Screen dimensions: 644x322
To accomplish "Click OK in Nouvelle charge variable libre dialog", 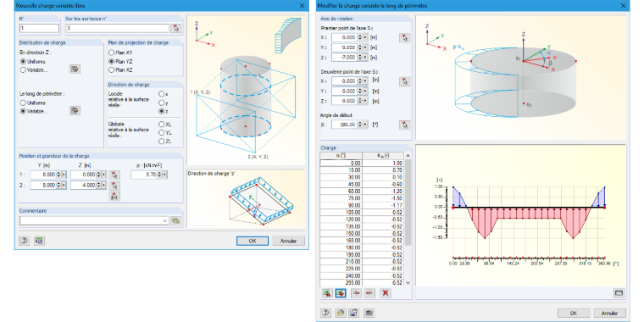I will (x=253, y=241).
